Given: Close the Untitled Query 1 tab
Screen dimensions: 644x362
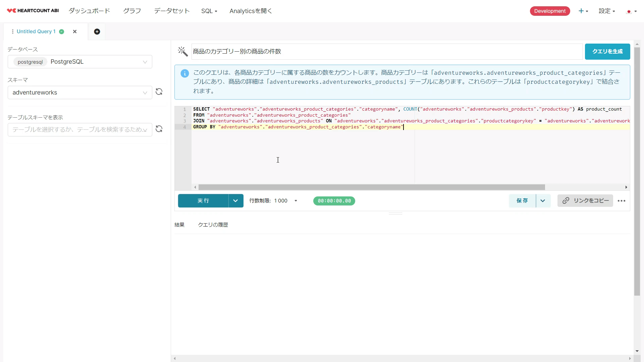Looking at the screenshot, I should coord(75,32).
